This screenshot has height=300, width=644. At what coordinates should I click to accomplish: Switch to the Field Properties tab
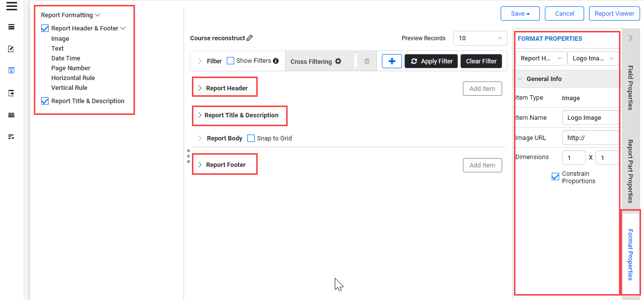(631, 87)
